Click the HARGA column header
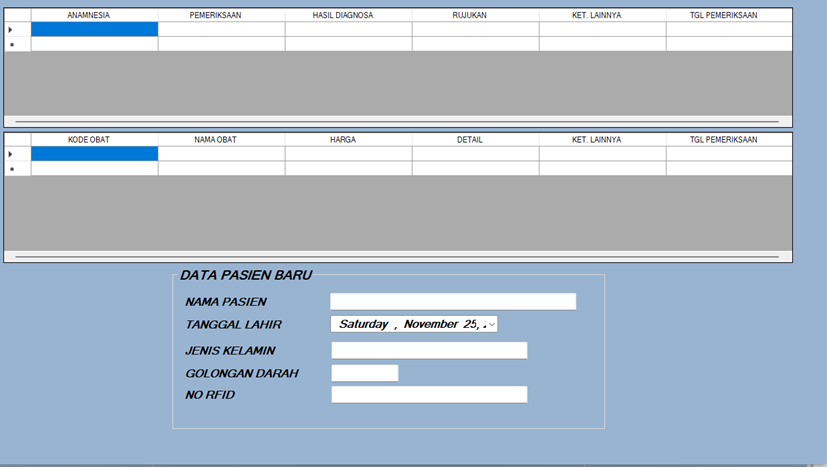This screenshot has height=467, width=827. click(348, 140)
